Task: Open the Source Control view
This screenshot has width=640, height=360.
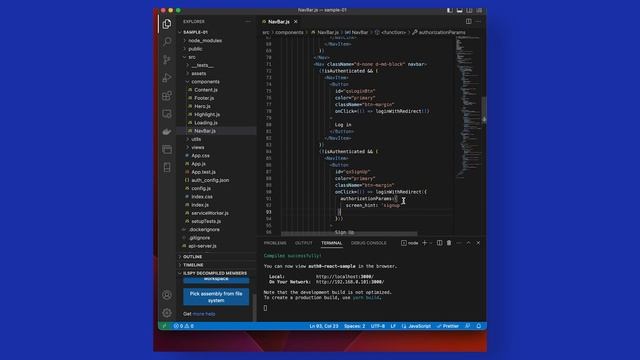Action: click(x=167, y=60)
